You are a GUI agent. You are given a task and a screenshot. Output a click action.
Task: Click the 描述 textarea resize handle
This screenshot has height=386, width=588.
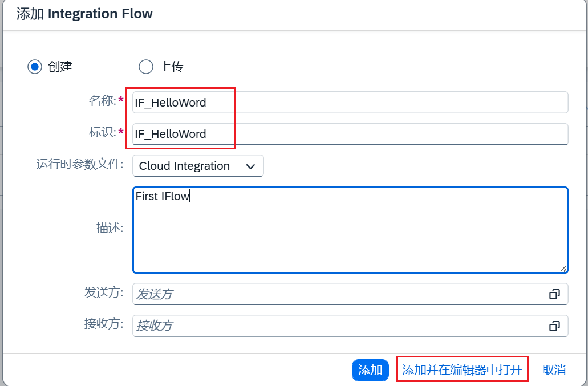563,269
